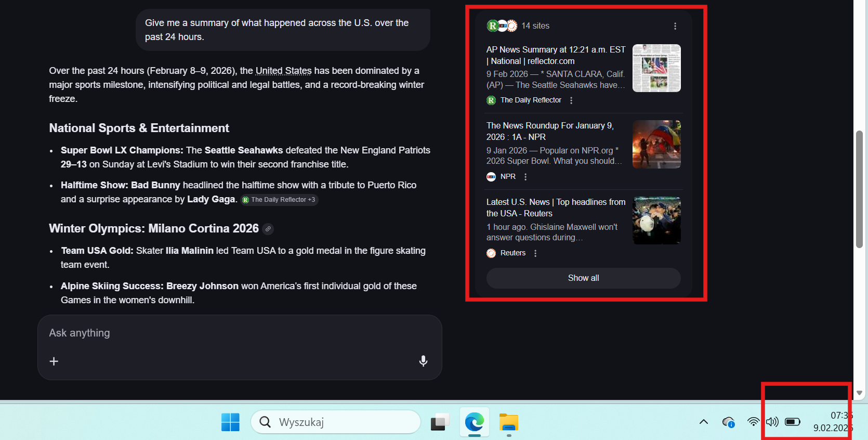Click the plus attachment icon in Ask anything
This screenshot has width=868, height=440.
54,361
